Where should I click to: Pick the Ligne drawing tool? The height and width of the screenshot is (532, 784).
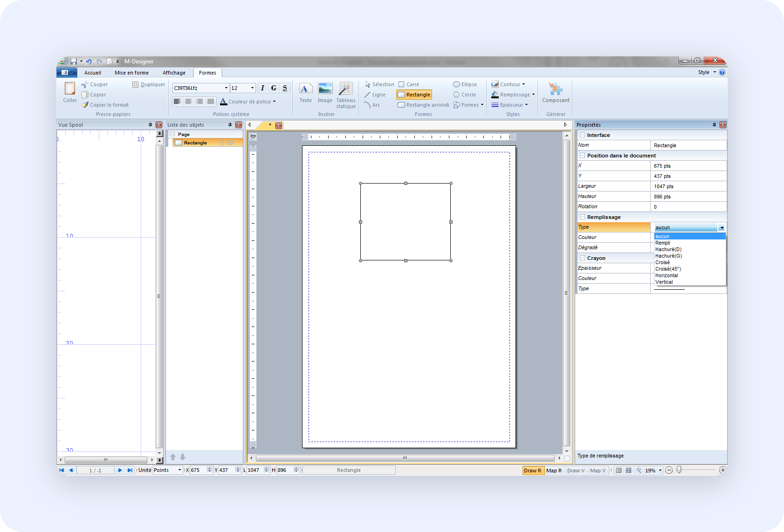pyautogui.click(x=375, y=95)
